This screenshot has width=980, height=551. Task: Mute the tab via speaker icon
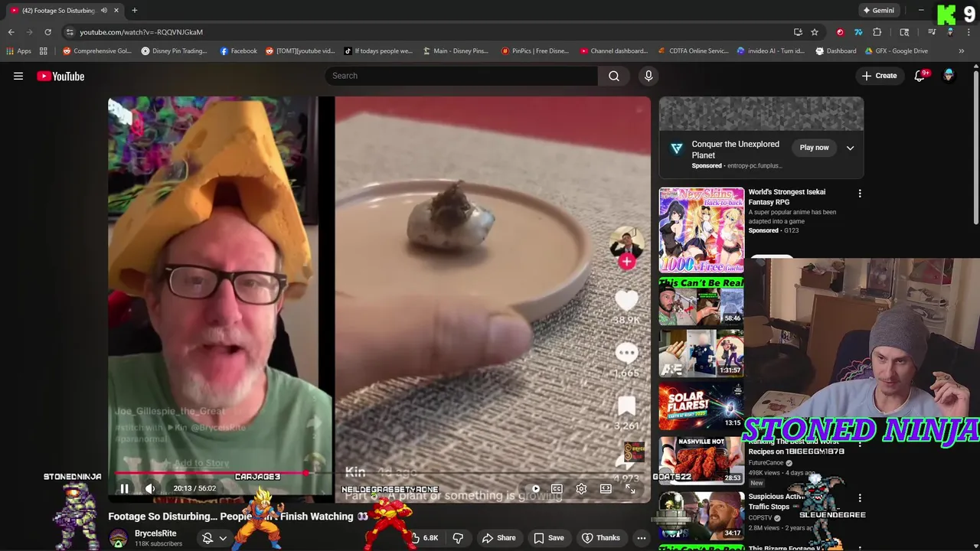coord(103,11)
